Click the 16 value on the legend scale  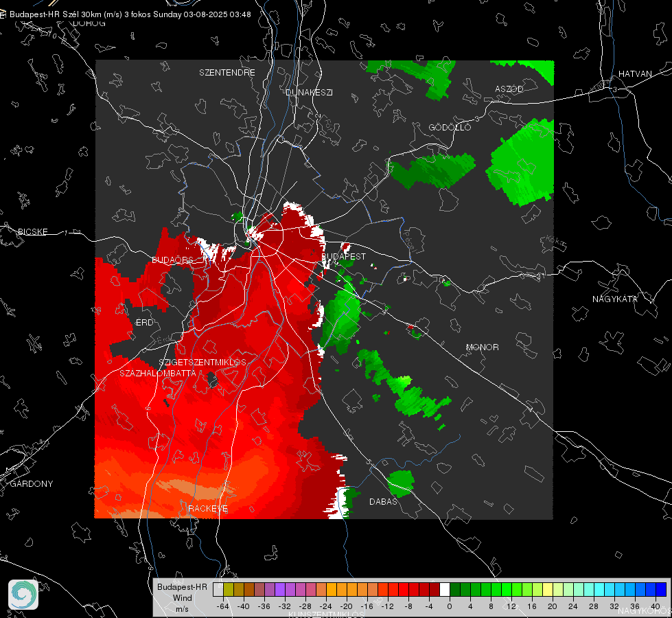532,606
